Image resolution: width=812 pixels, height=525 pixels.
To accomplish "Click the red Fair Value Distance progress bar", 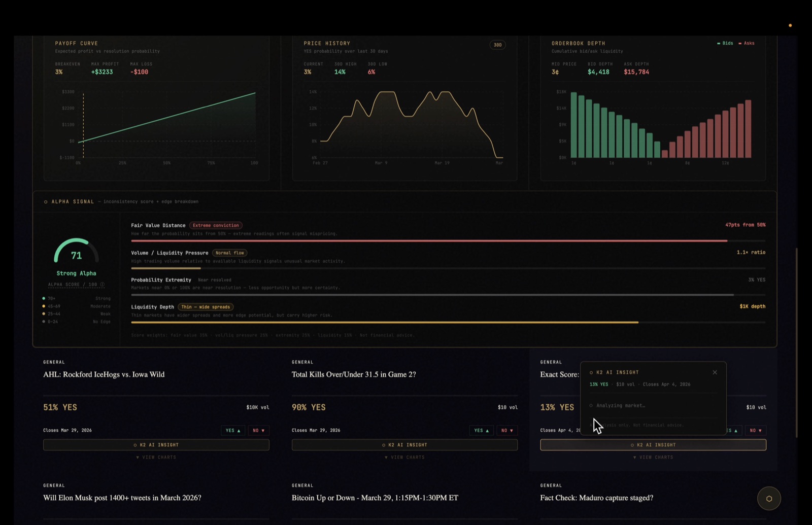I will (x=429, y=241).
